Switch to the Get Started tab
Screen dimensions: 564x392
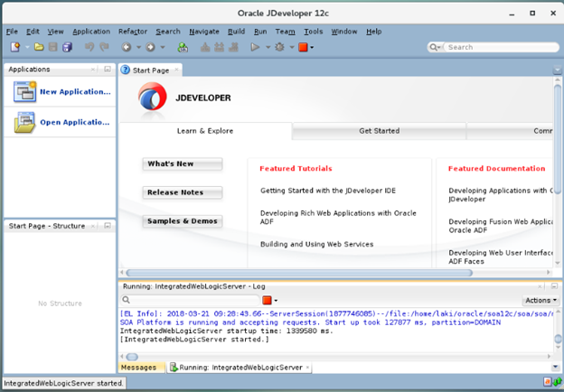click(379, 131)
